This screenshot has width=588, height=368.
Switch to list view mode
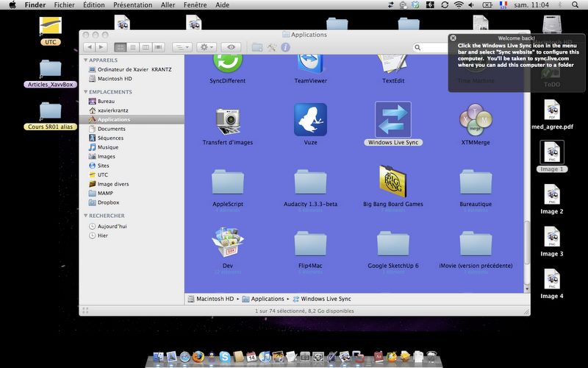pyautogui.click(x=133, y=47)
